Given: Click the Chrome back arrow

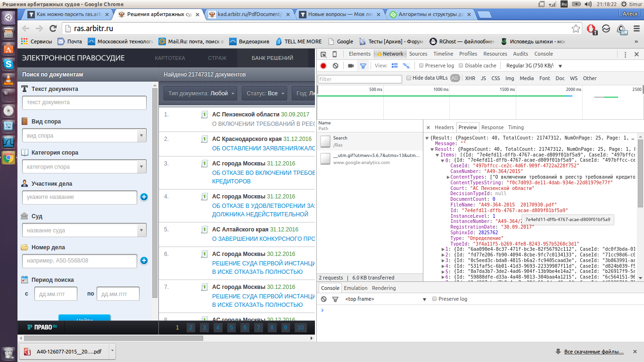Looking at the screenshot, I should [26, 29].
